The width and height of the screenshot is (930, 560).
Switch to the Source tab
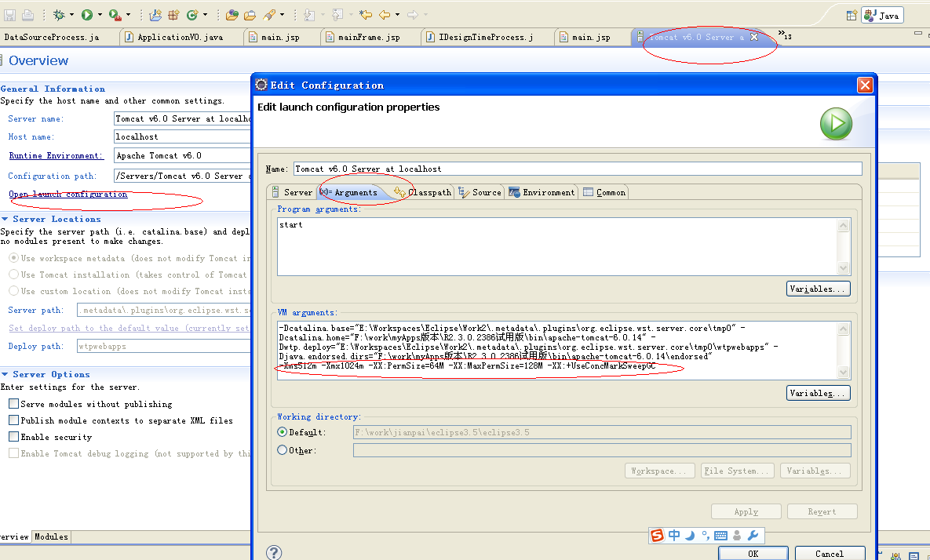[480, 192]
